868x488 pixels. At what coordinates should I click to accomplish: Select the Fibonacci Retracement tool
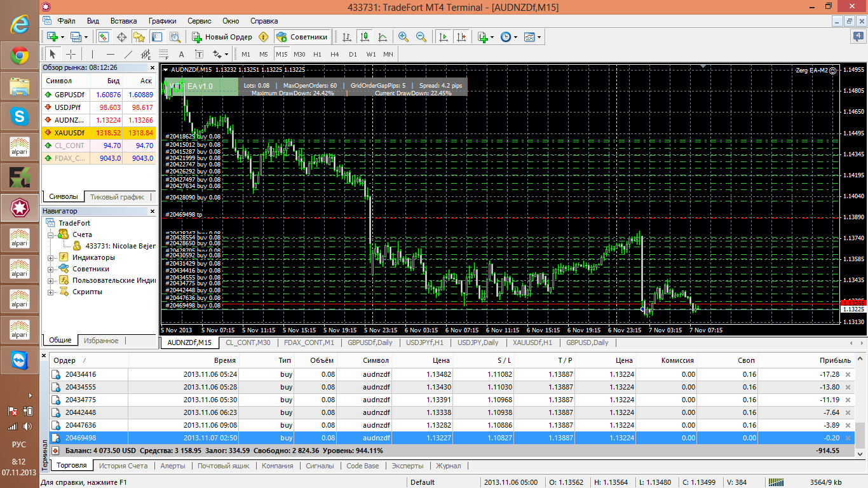click(x=164, y=54)
